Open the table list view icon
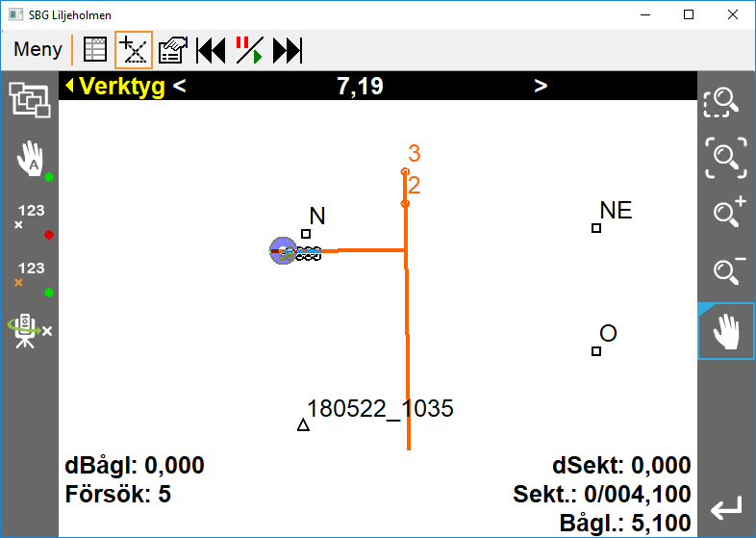756x538 pixels. click(94, 50)
